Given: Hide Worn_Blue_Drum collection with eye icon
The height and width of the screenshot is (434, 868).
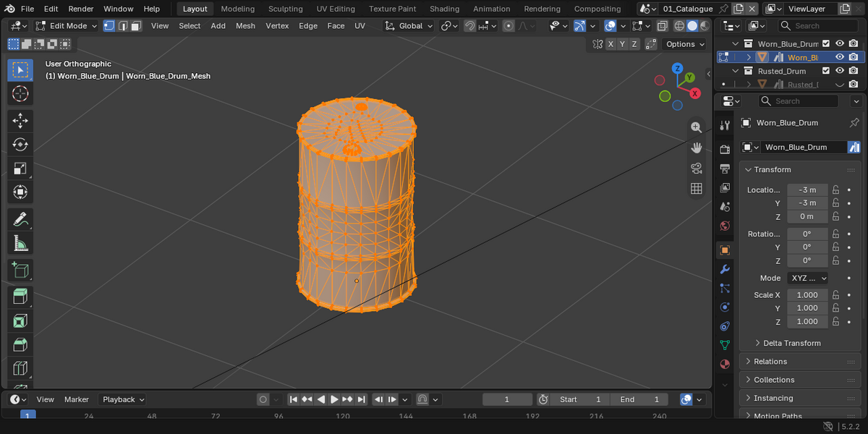Looking at the screenshot, I should coord(840,43).
